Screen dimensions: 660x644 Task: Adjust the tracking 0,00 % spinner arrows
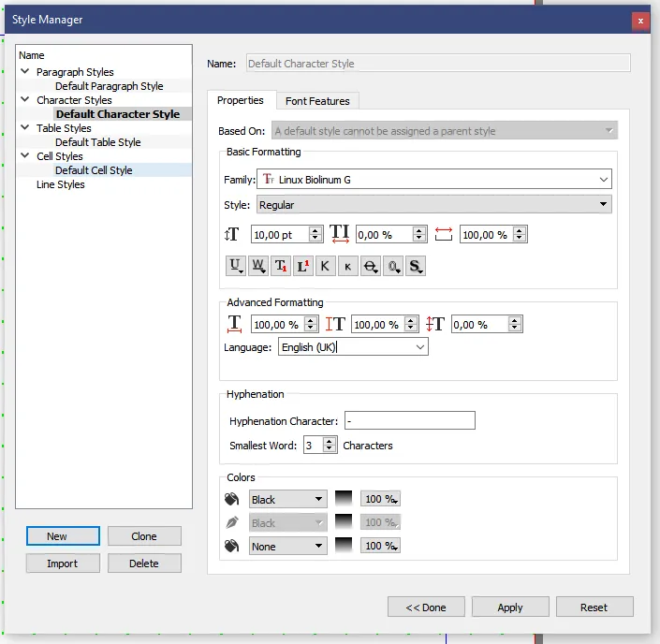click(418, 234)
